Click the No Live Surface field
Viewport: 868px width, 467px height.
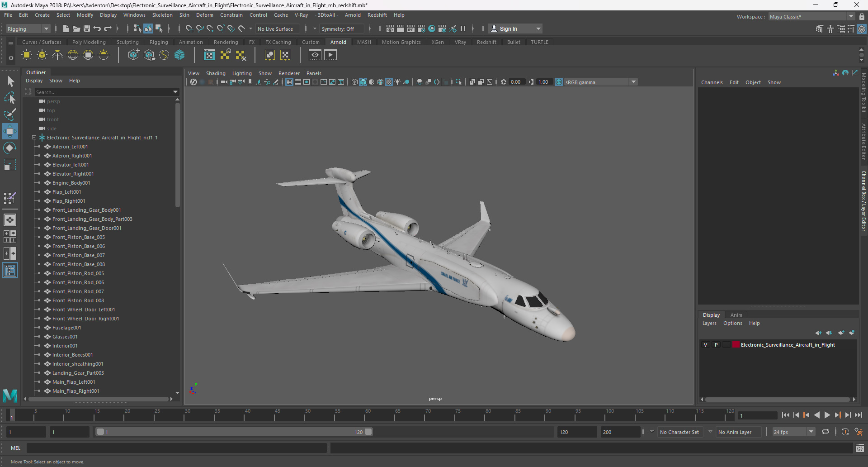[x=277, y=29]
